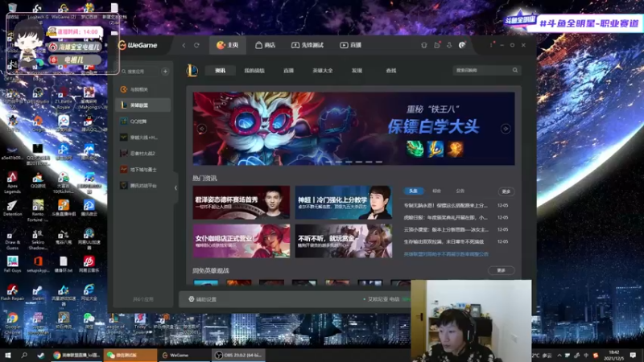Viewport: 644px width, 362px height.
Task: Click the friends icon with red dot in header
Action: point(437,45)
